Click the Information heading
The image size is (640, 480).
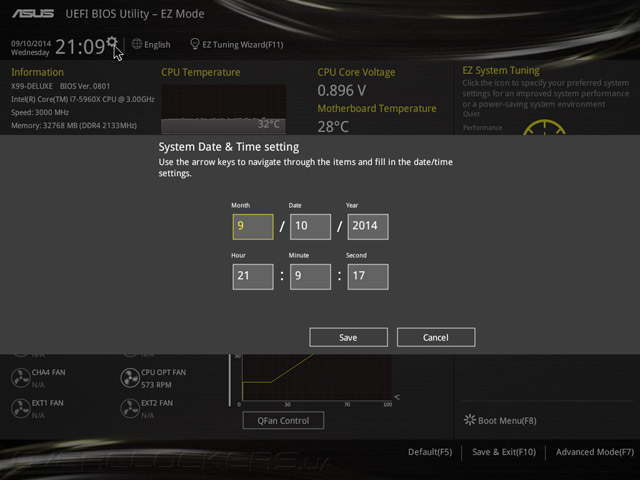pyautogui.click(x=37, y=72)
